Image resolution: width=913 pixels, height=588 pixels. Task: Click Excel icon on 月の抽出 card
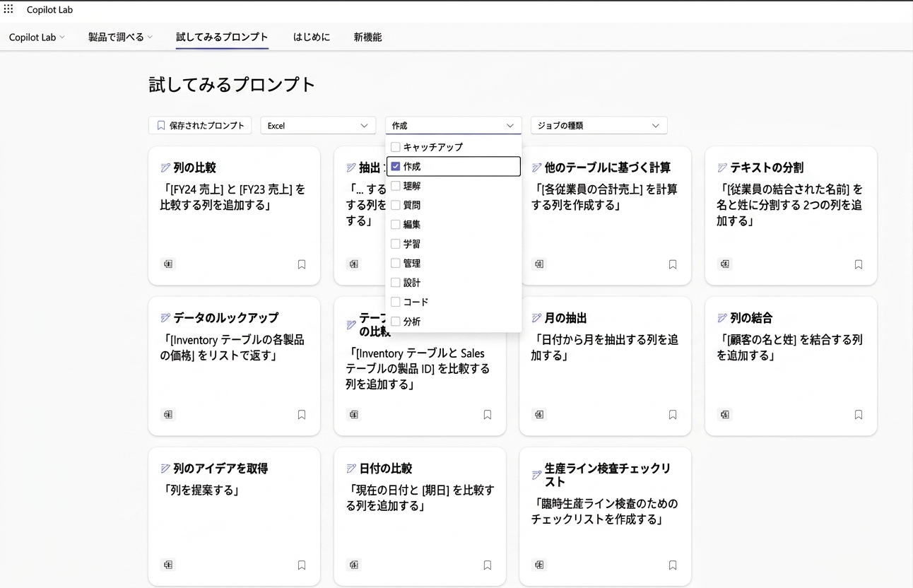point(539,415)
